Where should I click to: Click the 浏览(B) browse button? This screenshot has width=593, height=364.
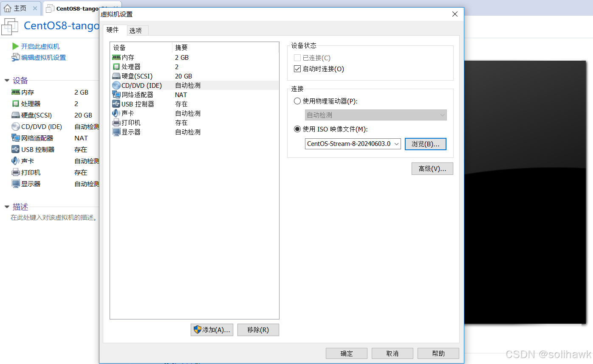pos(425,144)
